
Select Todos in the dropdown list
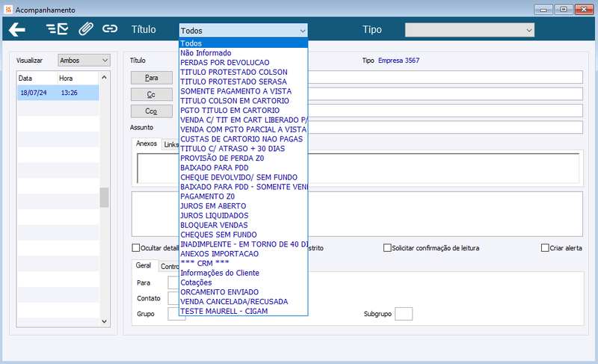(x=244, y=43)
